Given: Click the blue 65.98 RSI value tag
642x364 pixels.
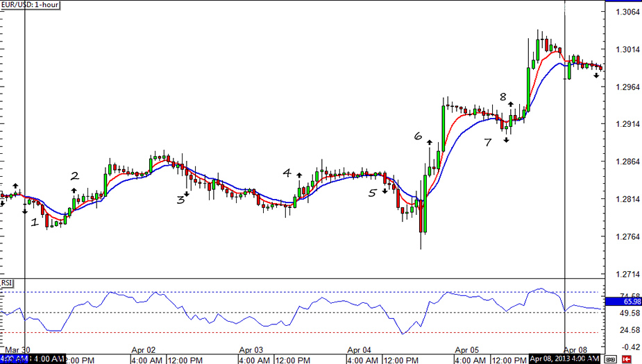Looking at the screenshot, I should point(623,302).
